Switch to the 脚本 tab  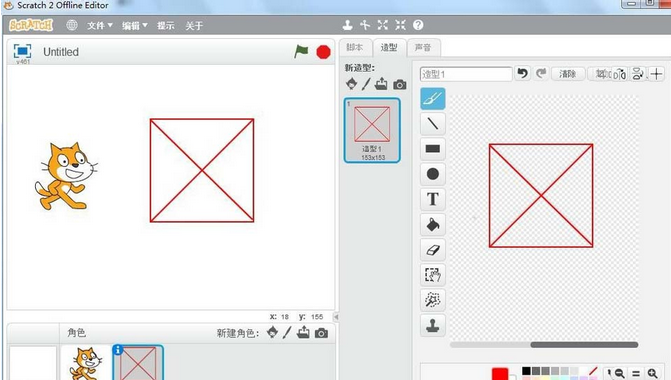point(354,48)
